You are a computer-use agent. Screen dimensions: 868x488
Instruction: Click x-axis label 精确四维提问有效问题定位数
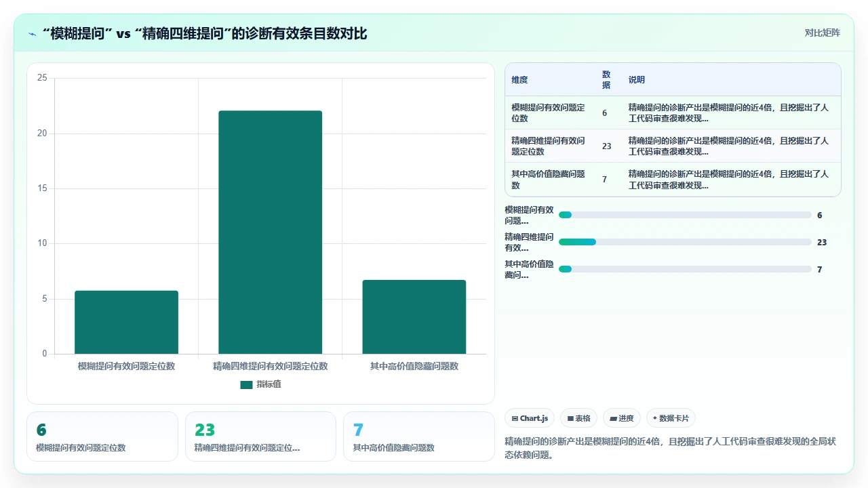[270, 366]
